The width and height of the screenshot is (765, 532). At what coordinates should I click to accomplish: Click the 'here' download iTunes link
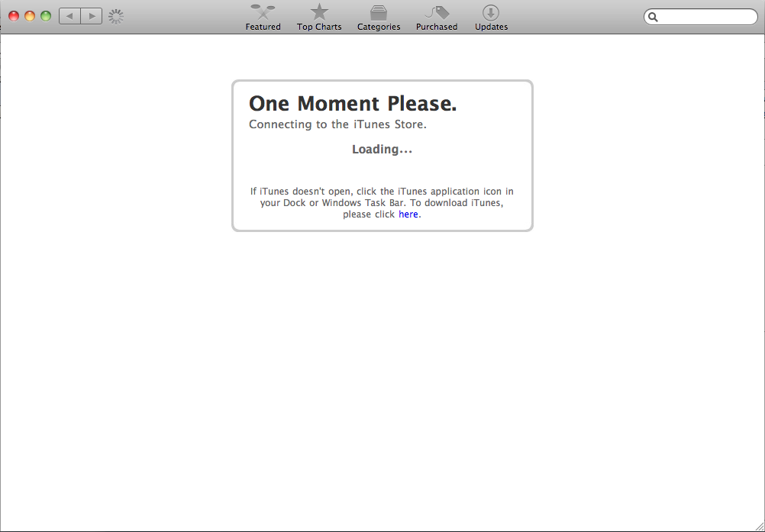click(x=408, y=214)
